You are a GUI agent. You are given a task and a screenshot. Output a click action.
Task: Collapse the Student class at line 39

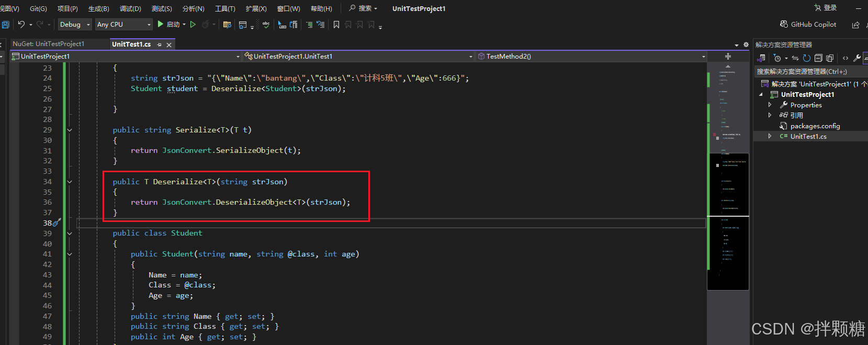tap(70, 233)
